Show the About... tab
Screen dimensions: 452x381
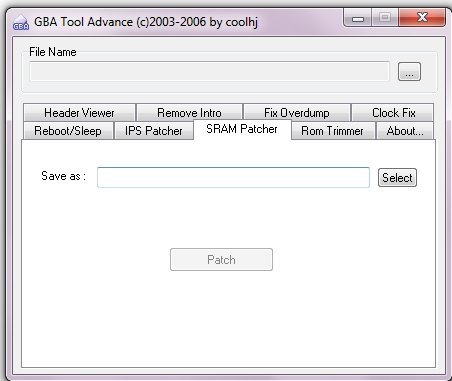[x=405, y=131]
